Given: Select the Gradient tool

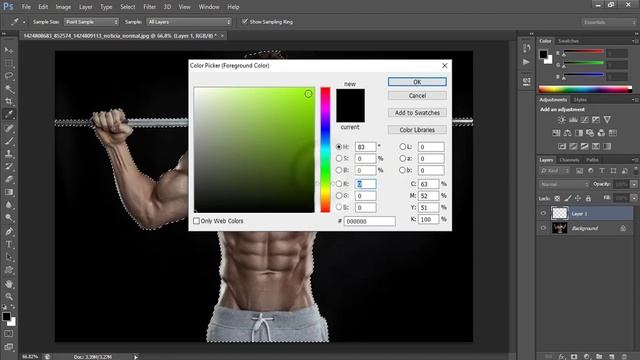Looking at the screenshot, I should 9,192.
